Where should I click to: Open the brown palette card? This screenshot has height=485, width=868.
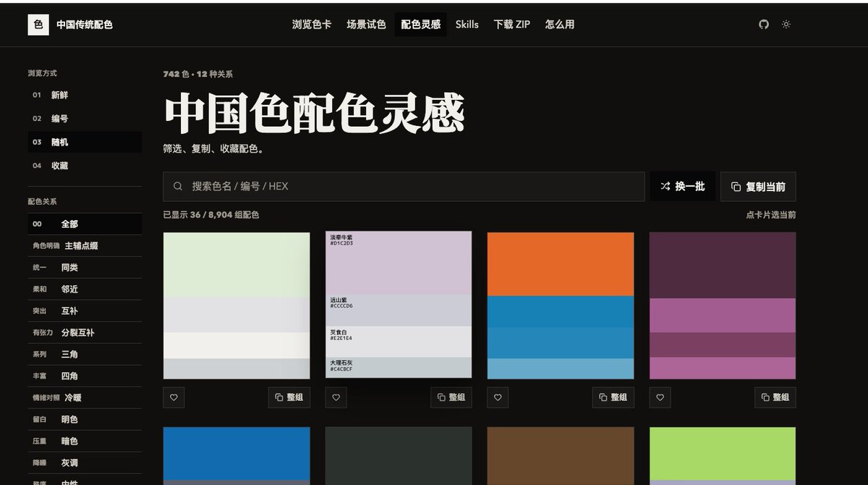tap(561, 455)
